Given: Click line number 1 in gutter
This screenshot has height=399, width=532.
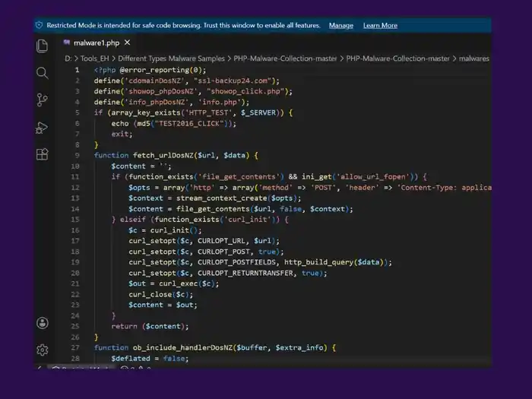Looking at the screenshot, I should coord(77,70).
